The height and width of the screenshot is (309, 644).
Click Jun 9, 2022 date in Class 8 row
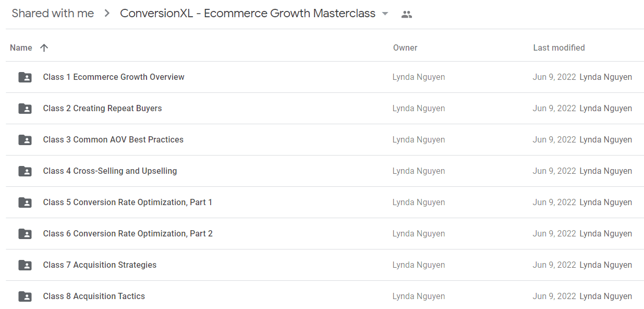coord(554,296)
